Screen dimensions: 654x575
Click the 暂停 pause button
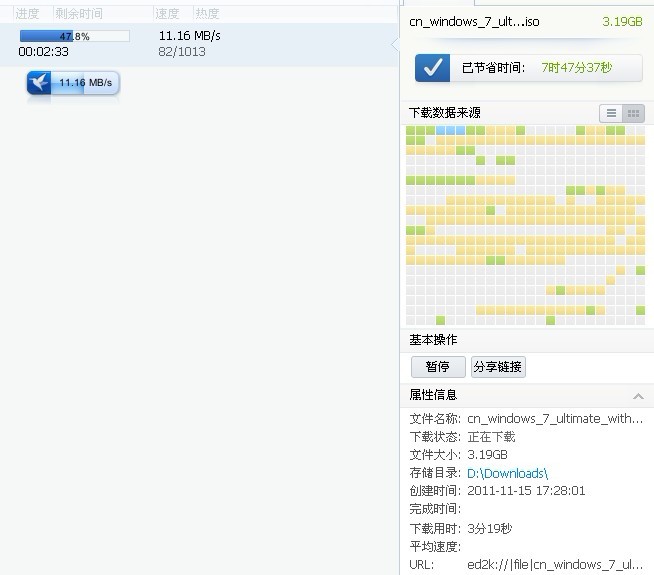pyautogui.click(x=438, y=367)
